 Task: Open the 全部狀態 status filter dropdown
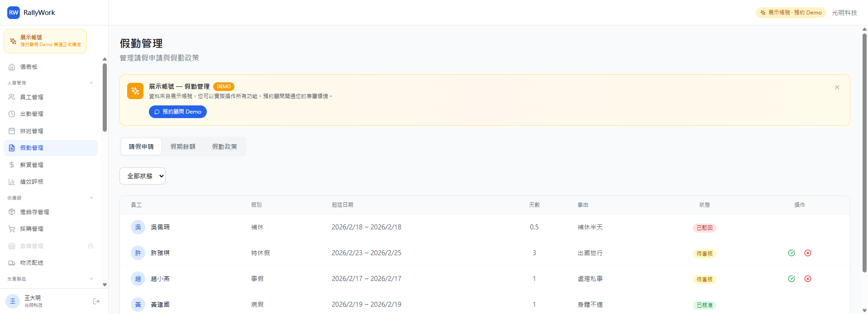[x=143, y=176]
